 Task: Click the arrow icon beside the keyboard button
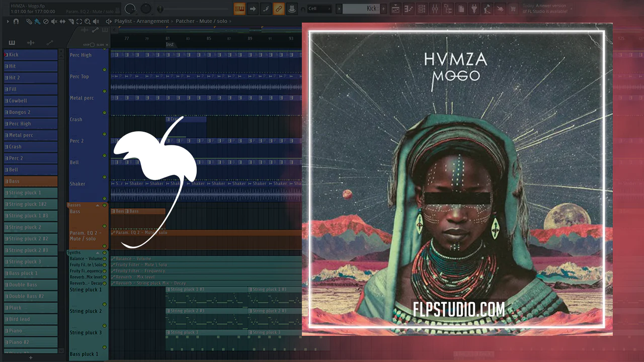coord(253,9)
